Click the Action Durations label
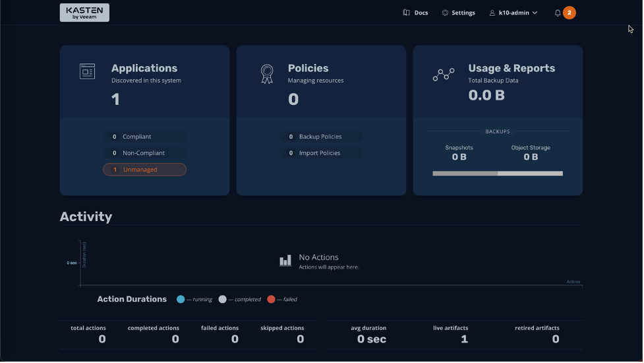644x363 pixels. pos(132,300)
